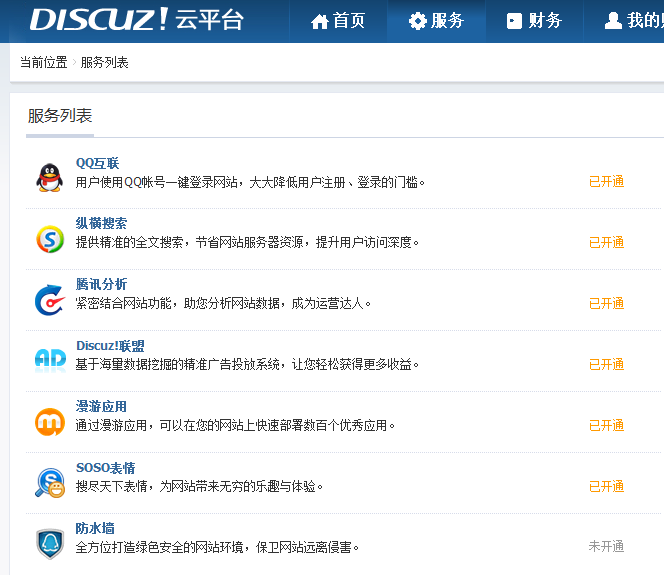Open the 防水墙 service link
Image resolution: width=664 pixels, height=575 pixels.
point(95,528)
